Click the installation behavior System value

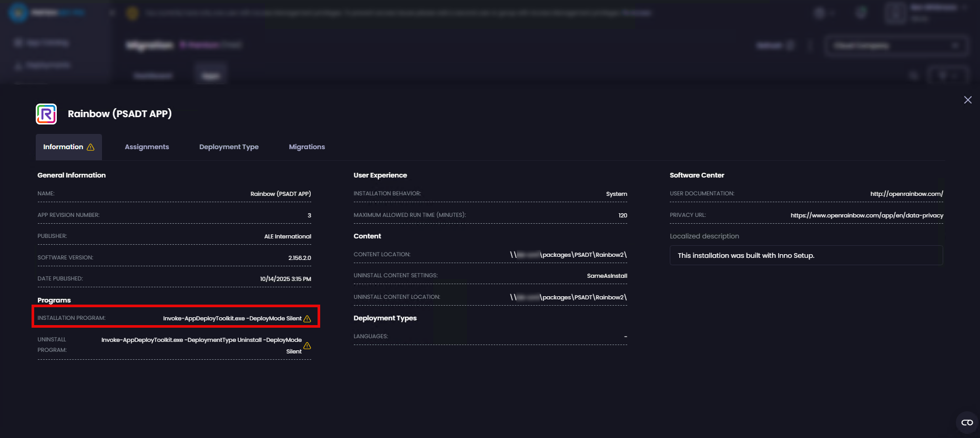616,194
